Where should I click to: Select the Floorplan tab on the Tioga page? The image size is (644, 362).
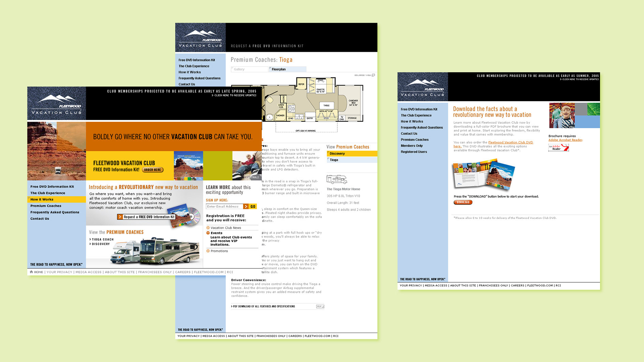287,69
